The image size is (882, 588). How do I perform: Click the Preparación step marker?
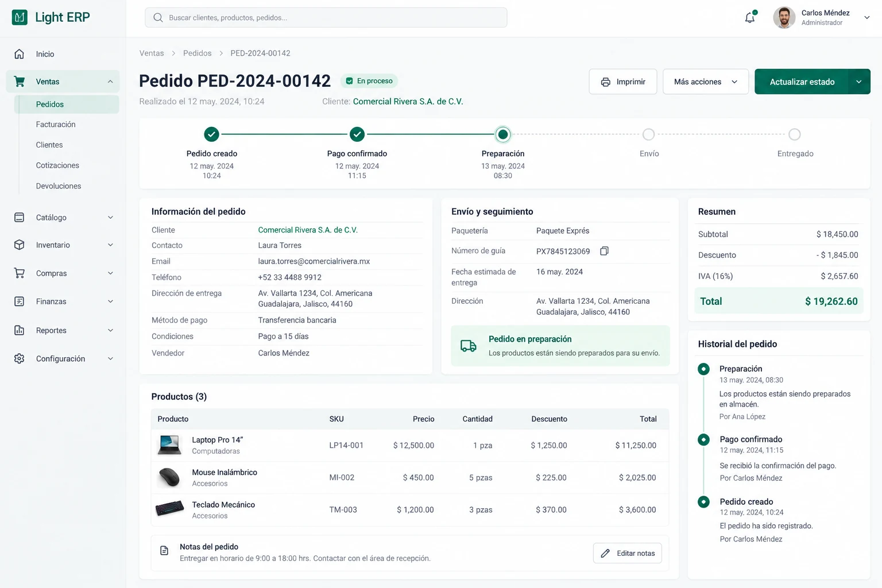click(503, 134)
